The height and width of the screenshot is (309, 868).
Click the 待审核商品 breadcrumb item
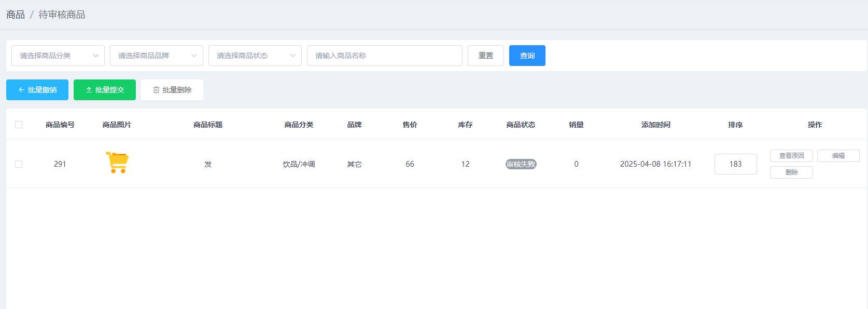click(62, 15)
